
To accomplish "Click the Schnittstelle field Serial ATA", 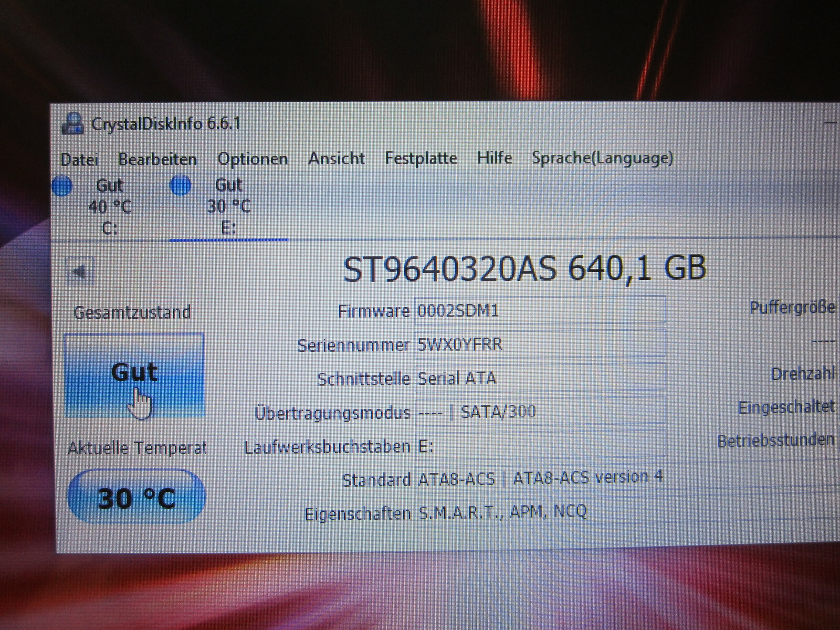I will click(x=540, y=378).
